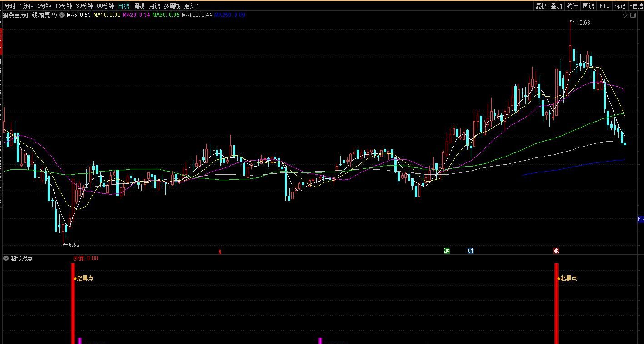Click the 复权 button
The width and height of the screenshot is (644, 344).
coord(541,6)
